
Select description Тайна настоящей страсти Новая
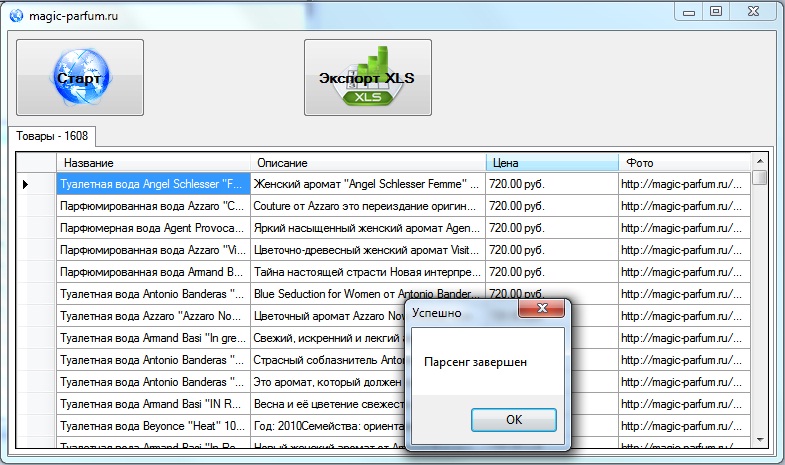(x=368, y=272)
